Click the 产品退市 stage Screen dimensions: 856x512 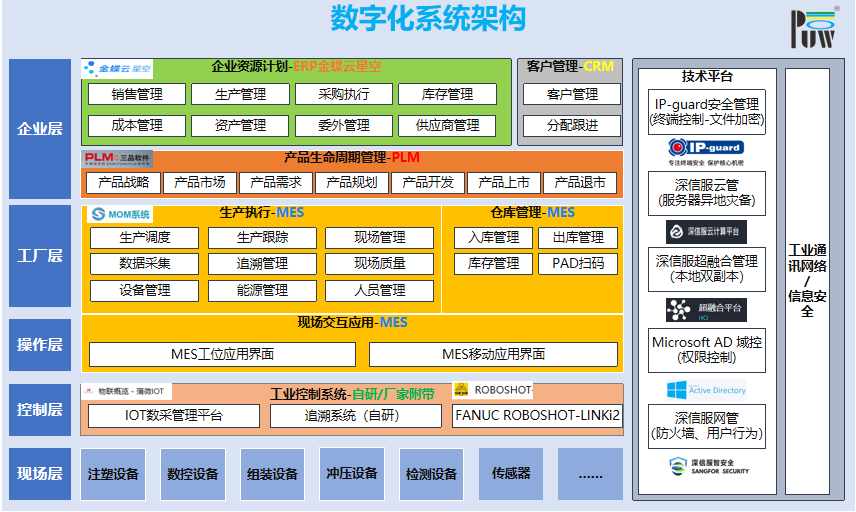click(580, 182)
